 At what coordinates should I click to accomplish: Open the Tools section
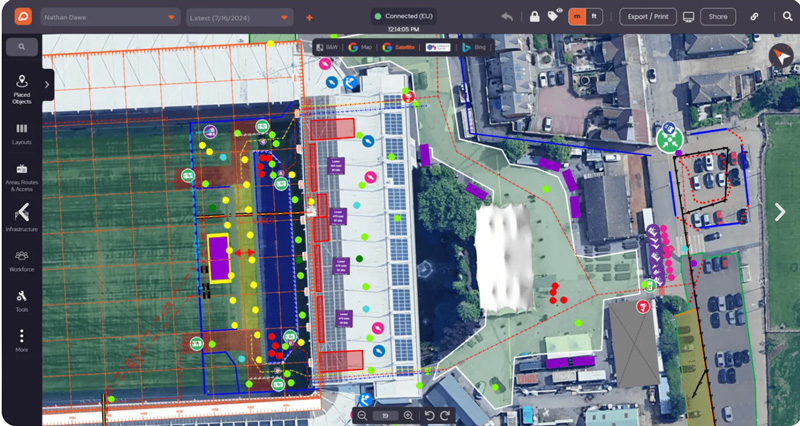[22, 301]
